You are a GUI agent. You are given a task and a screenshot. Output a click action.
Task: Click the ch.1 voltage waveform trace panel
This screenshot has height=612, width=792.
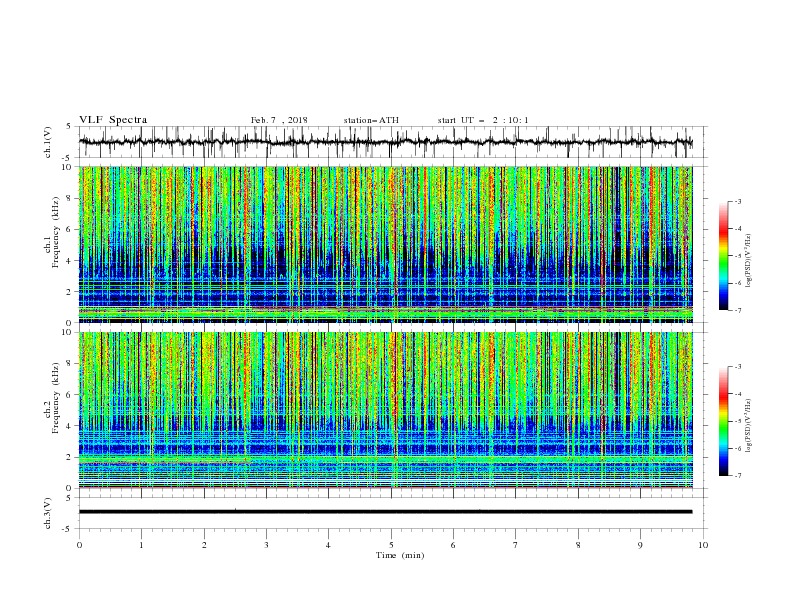tap(393, 142)
